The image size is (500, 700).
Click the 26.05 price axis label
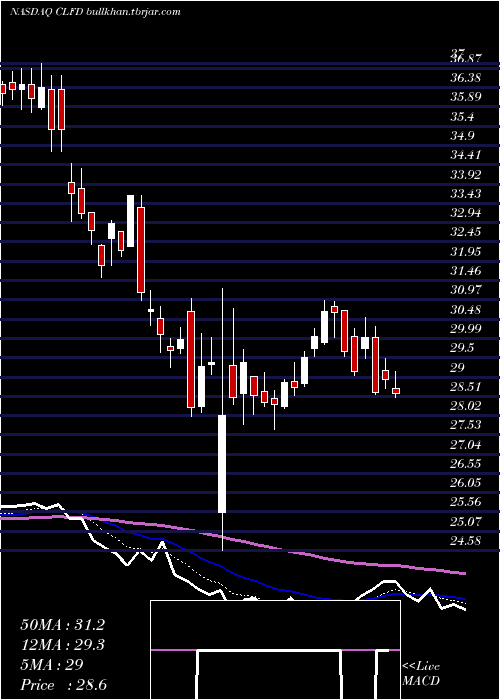coord(466,483)
